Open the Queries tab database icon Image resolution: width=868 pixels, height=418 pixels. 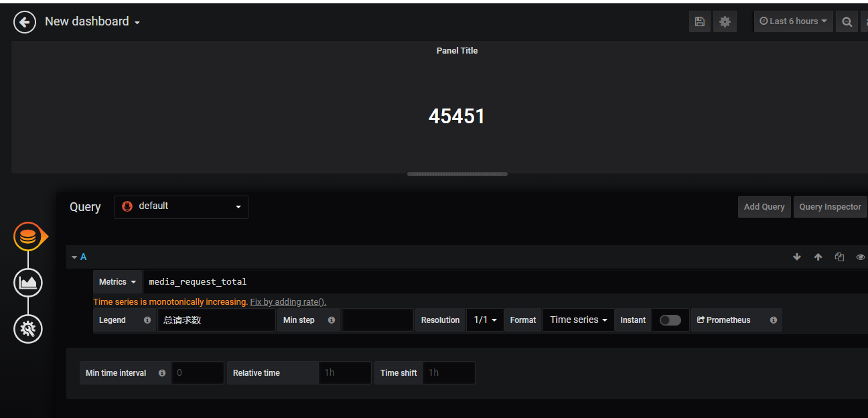point(28,236)
